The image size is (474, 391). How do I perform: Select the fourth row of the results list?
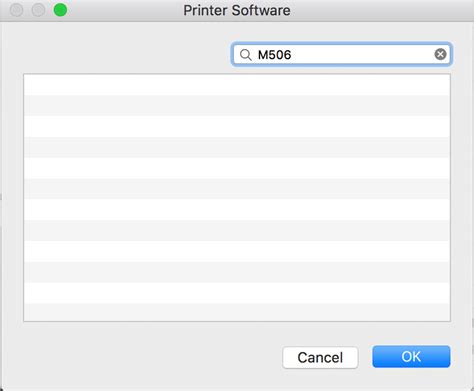click(x=237, y=147)
